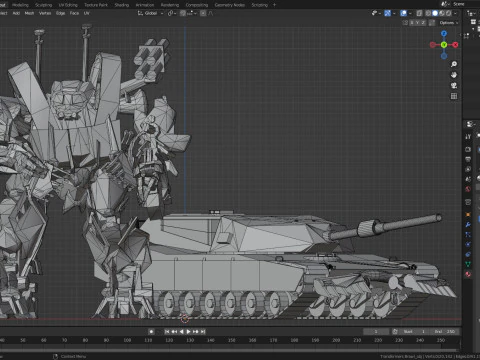The image size is (480, 360).
Task: Click the blue Z axis gizmo handle
Action: 444,34
